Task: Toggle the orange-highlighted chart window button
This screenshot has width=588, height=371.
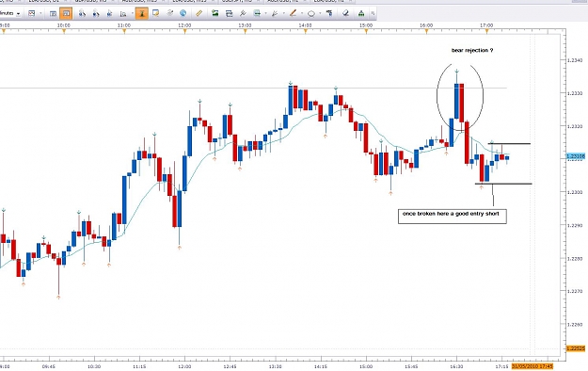Action: point(66,13)
